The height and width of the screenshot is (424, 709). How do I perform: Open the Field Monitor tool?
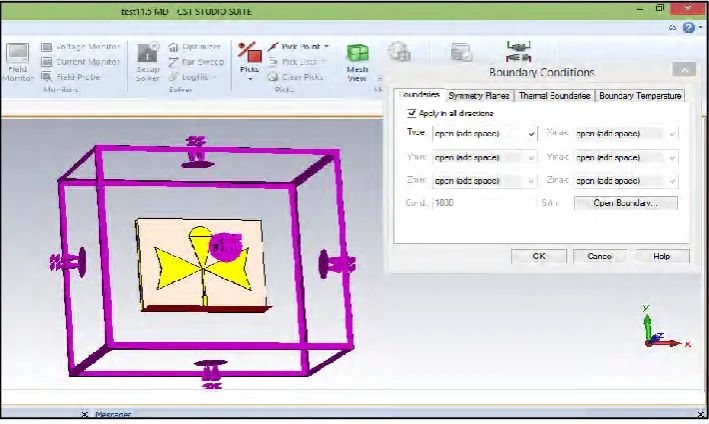pyautogui.click(x=18, y=62)
